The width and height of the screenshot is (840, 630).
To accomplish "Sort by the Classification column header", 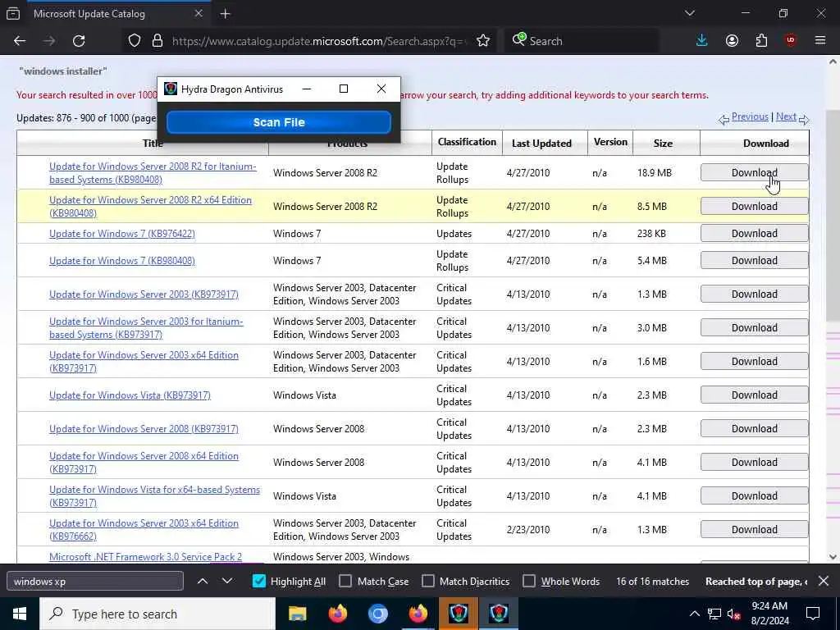I will (x=467, y=142).
